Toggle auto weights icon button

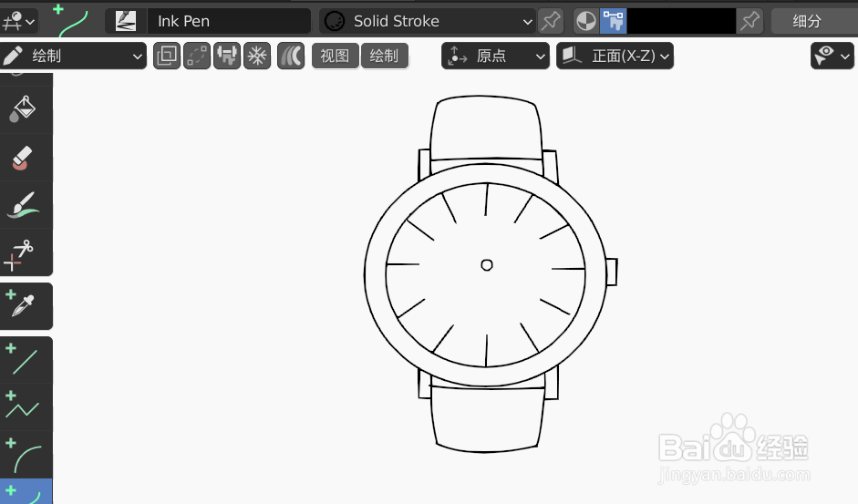(x=227, y=56)
